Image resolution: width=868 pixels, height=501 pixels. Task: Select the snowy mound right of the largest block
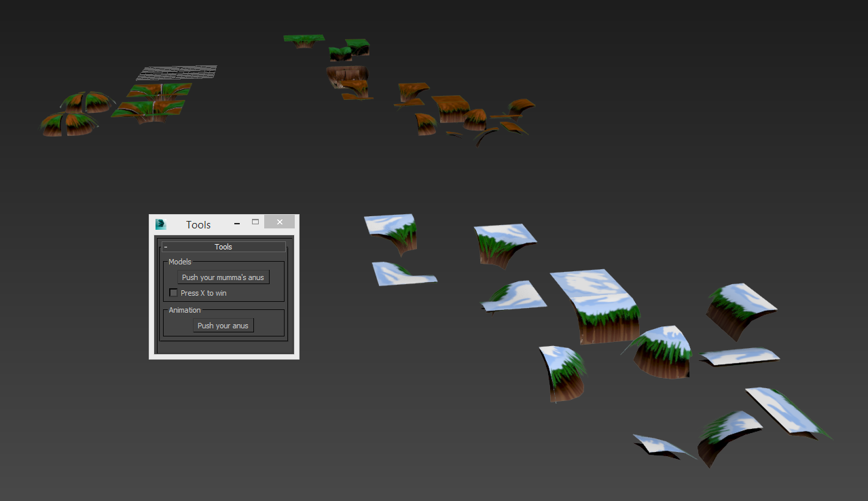pos(663,350)
